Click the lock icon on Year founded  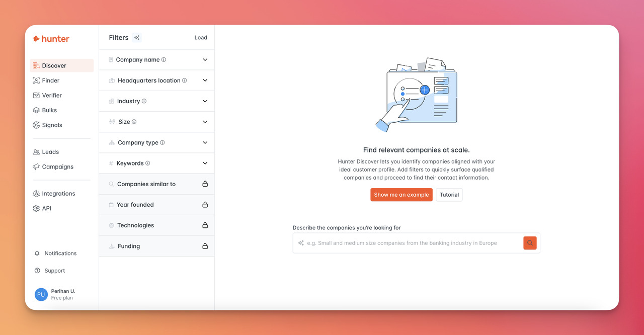pyautogui.click(x=205, y=205)
